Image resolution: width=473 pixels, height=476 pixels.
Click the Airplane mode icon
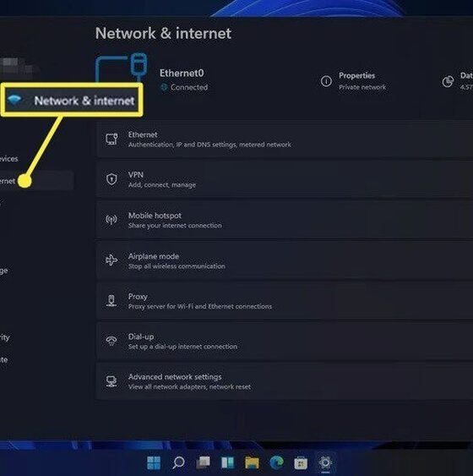coord(111,260)
